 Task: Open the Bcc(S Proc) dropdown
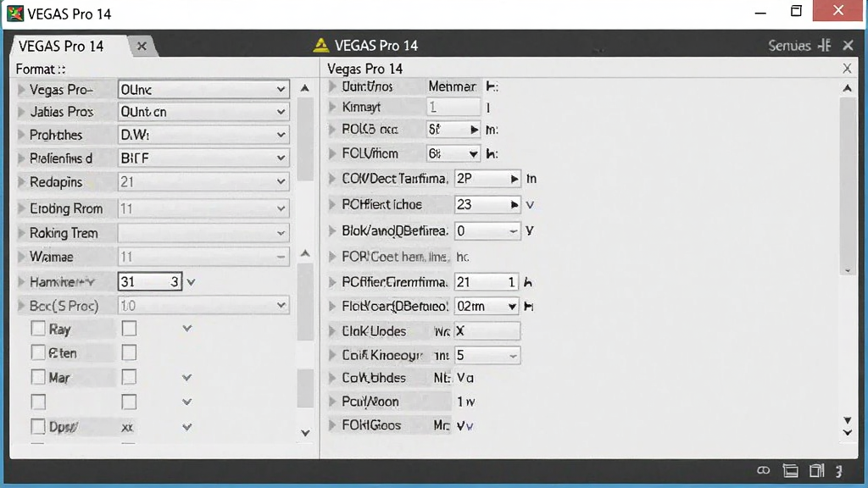[203, 305]
